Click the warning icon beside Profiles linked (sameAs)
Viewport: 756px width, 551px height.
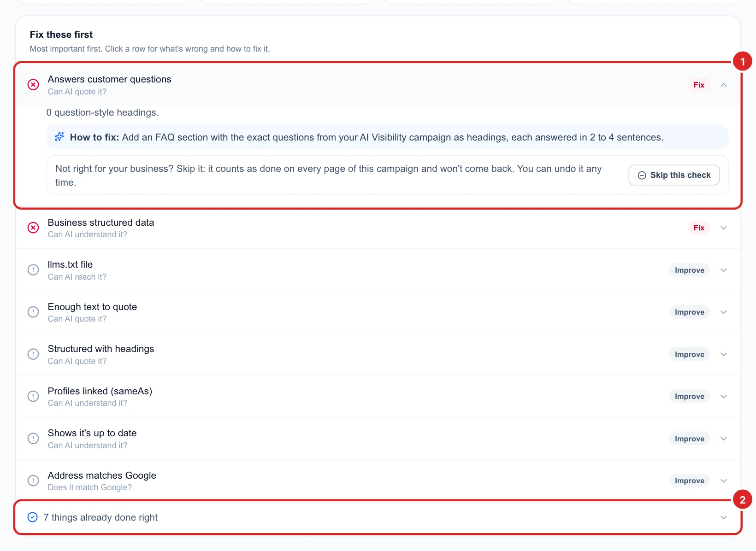(x=33, y=396)
